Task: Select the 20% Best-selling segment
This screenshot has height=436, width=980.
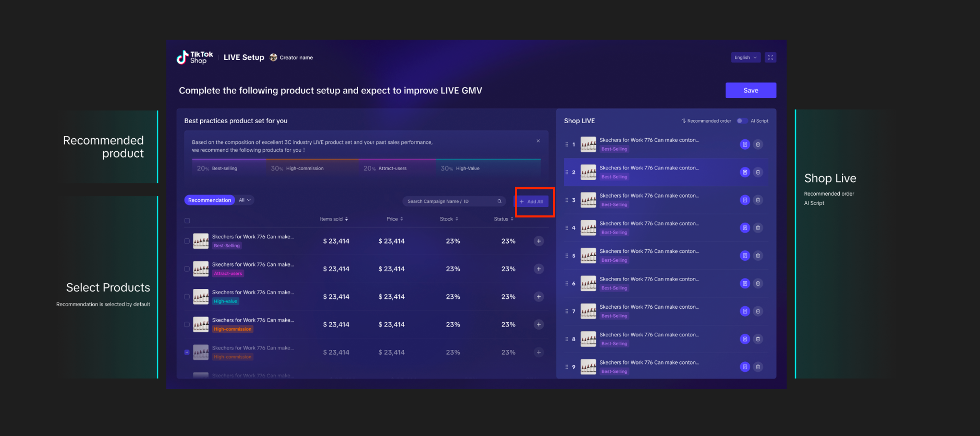Action: [229, 168]
